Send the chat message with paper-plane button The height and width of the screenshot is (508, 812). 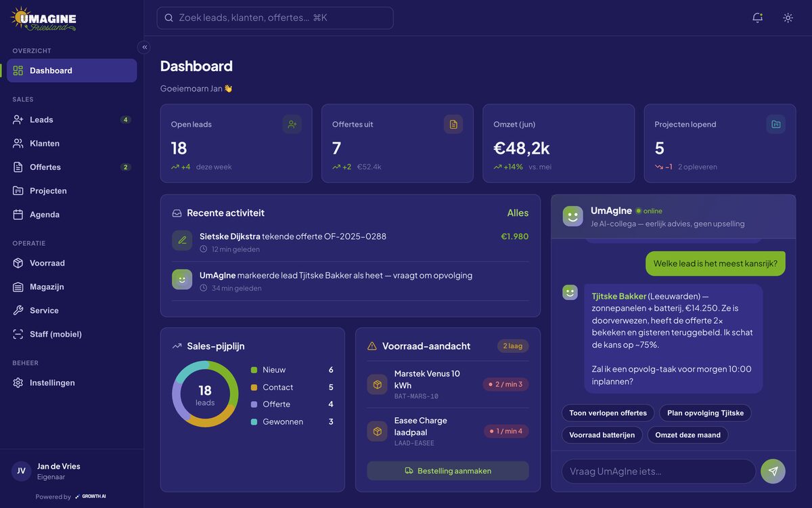773,471
